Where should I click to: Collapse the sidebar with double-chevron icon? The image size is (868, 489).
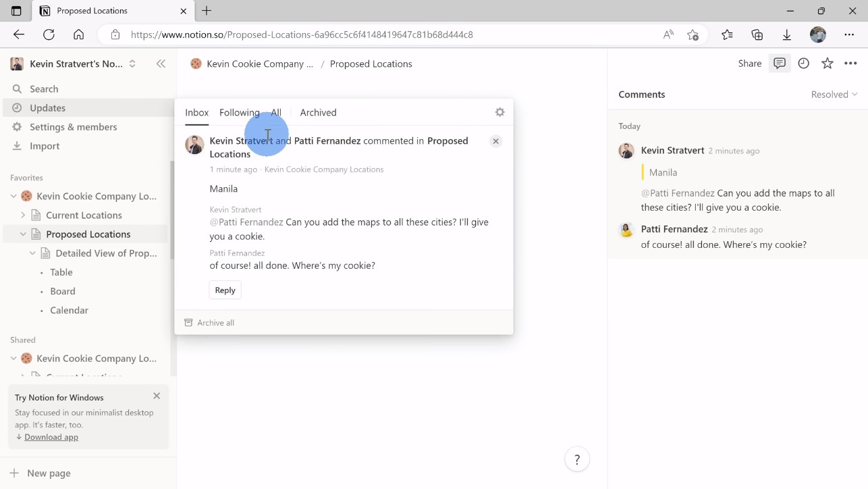click(x=161, y=63)
